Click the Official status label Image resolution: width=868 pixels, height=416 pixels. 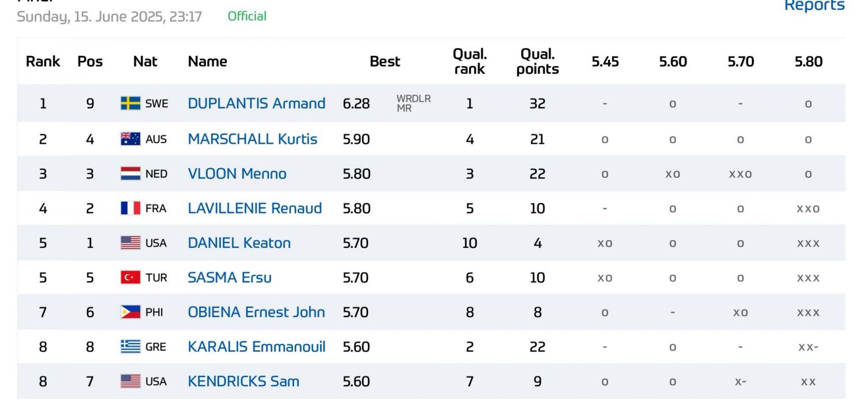[x=247, y=16]
